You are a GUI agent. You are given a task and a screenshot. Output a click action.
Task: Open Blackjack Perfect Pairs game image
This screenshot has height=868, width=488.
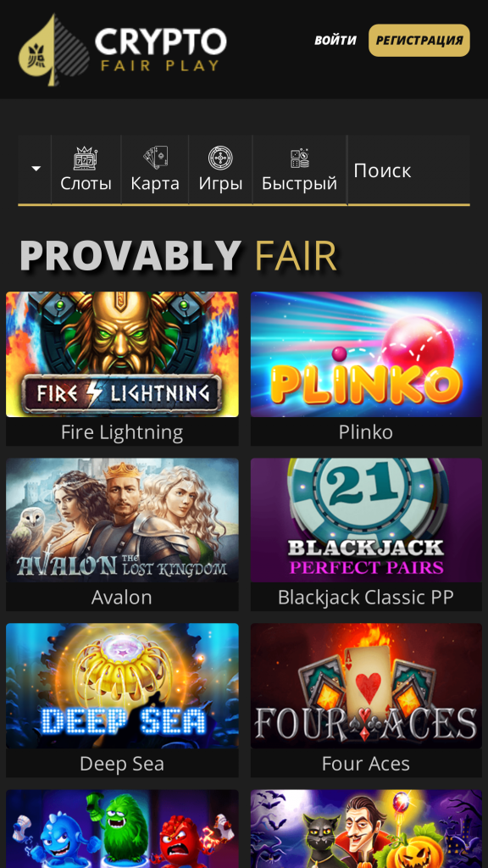click(x=366, y=520)
